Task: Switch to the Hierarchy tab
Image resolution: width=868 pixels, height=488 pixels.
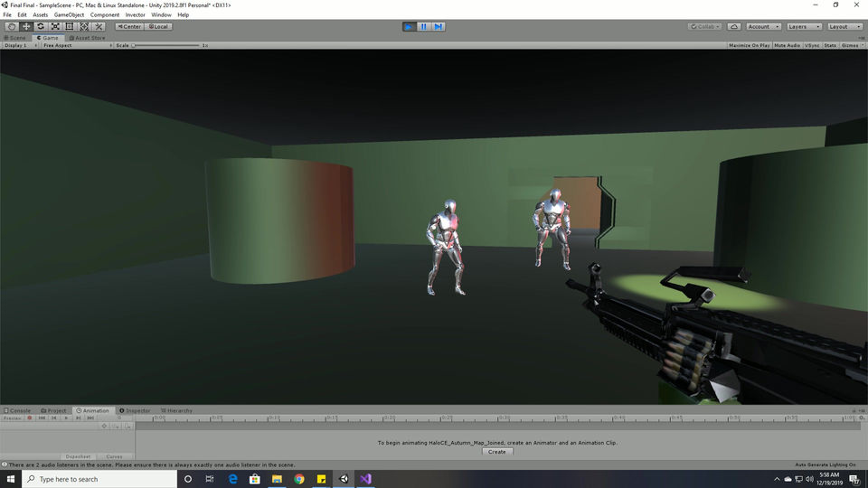Action: pos(176,410)
